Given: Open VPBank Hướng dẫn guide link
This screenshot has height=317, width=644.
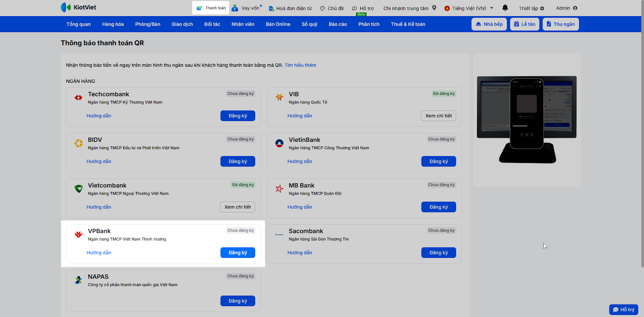Looking at the screenshot, I should click(x=99, y=253).
